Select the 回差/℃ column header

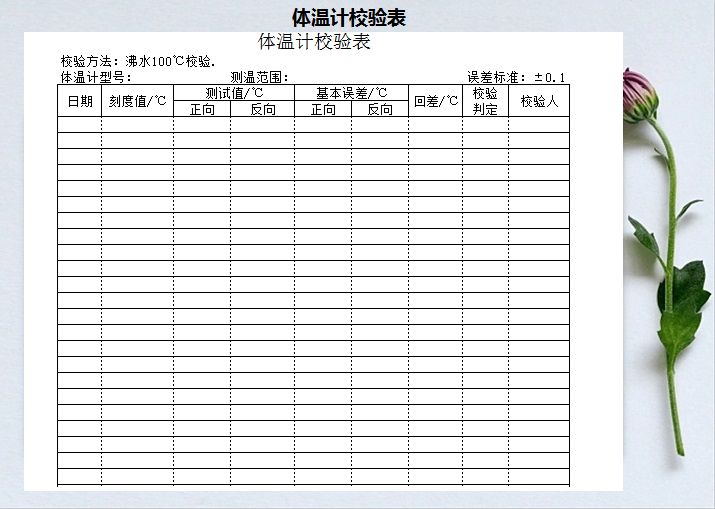[435, 101]
